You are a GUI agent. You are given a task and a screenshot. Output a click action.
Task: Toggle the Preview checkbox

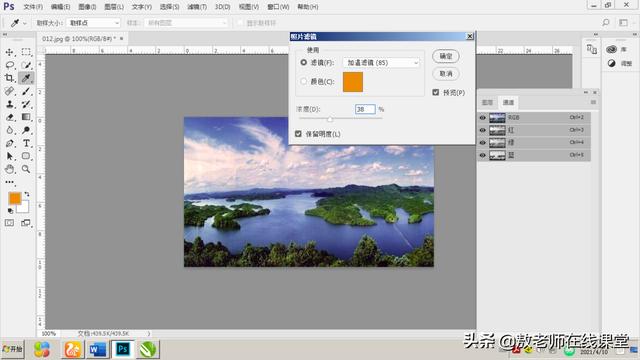[436, 93]
